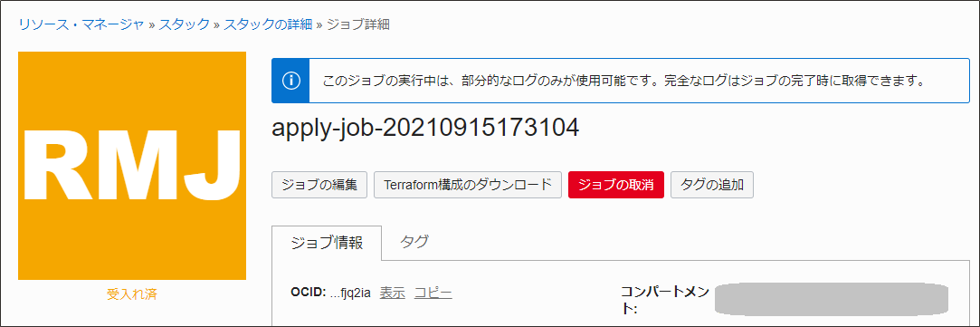Click the partial-log info banner message
980x327 pixels.
(623, 82)
